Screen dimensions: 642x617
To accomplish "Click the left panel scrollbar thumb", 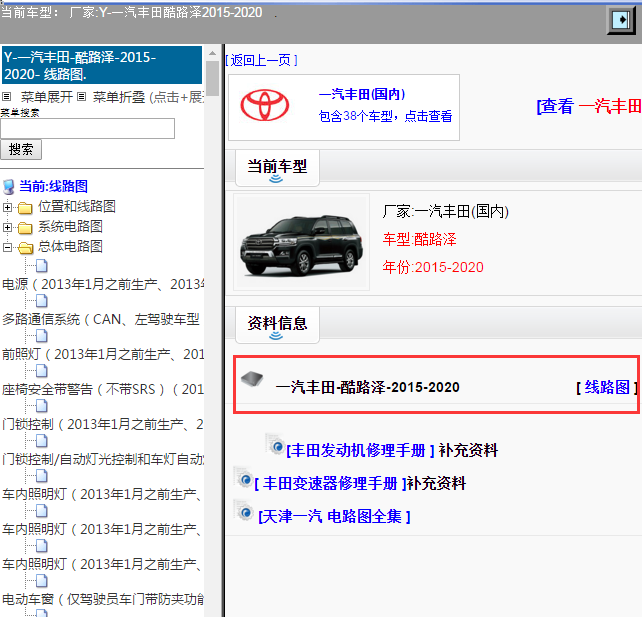I will point(212,78).
